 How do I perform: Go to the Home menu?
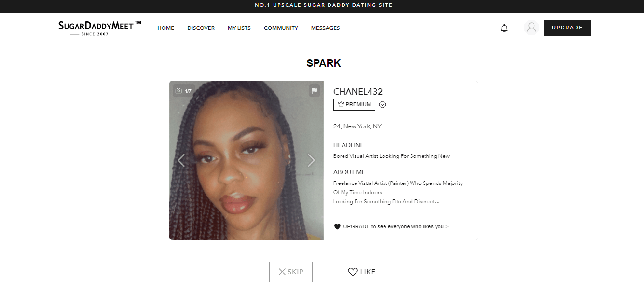point(165,28)
